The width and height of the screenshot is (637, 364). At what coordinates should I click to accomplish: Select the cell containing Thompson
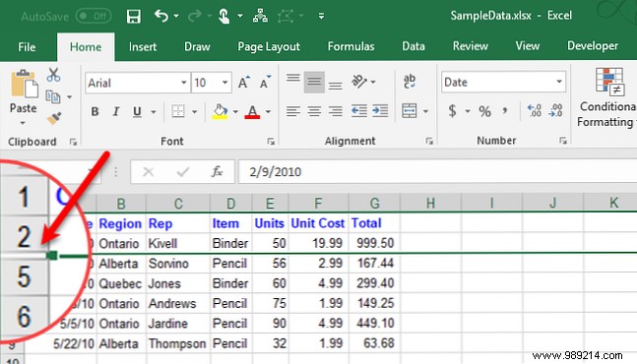click(177, 343)
